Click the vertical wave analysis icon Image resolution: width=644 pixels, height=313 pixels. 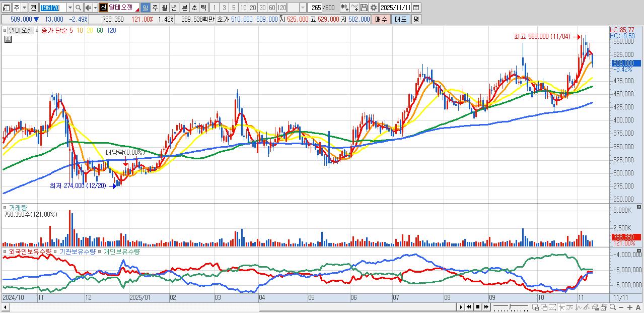pos(578,307)
